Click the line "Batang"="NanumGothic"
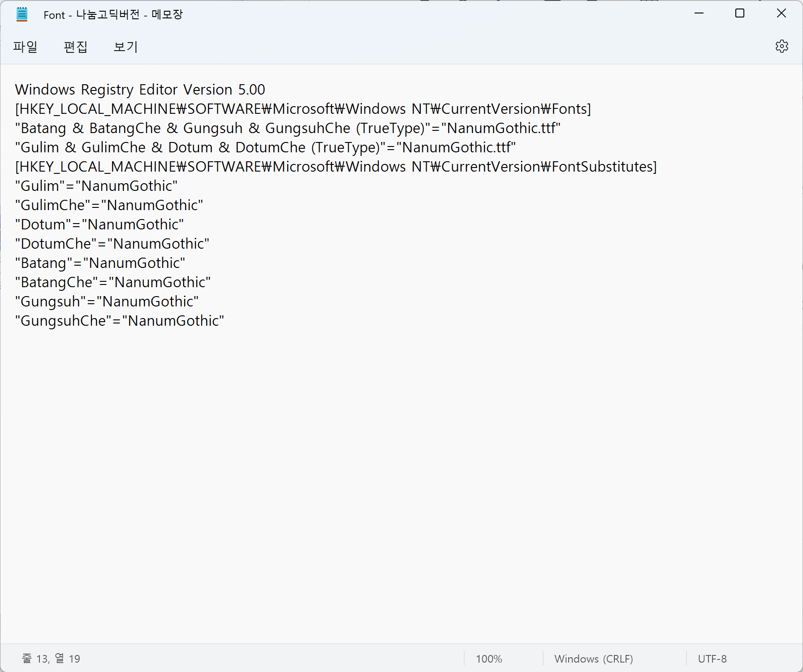The width and height of the screenshot is (803, 672). pyautogui.click(x=100, y=263)
